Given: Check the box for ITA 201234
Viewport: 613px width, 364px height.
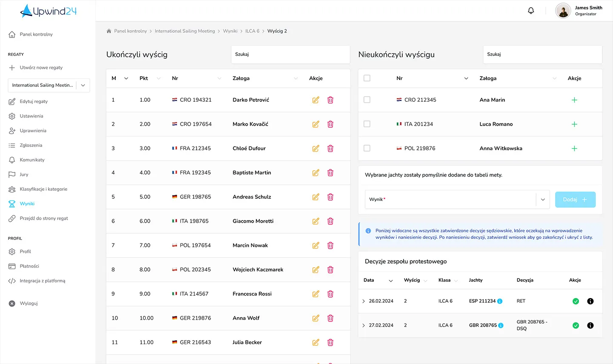Looking at the screenshot, I should pos(367,124).
